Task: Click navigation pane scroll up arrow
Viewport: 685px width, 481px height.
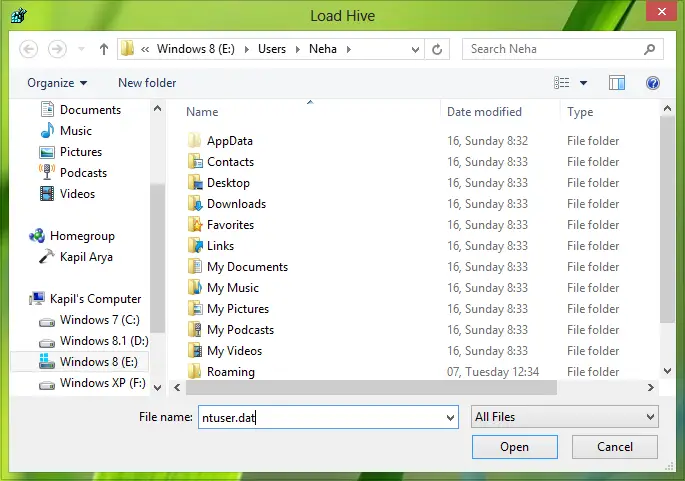Action: (158, 108)
